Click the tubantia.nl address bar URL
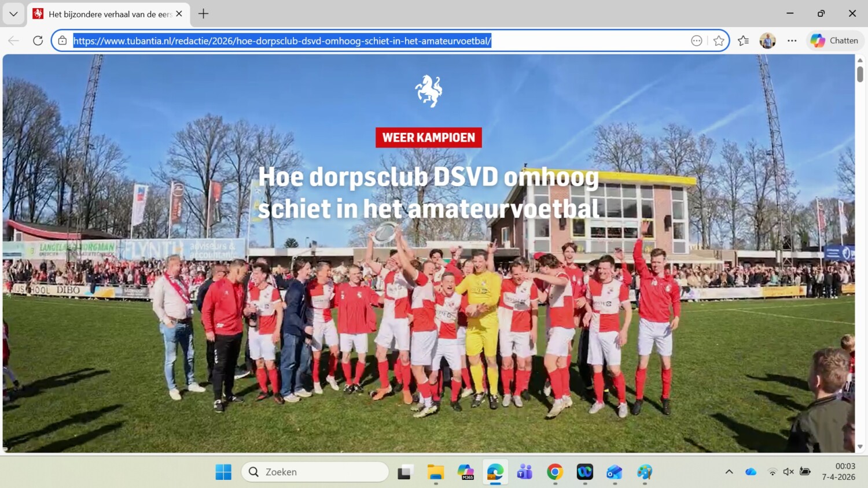This screenshot has width=868, height=488. (282, 41)
